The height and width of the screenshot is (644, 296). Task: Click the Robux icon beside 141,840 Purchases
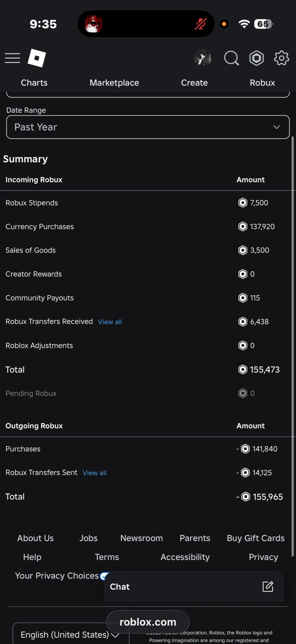coord(245,449)
